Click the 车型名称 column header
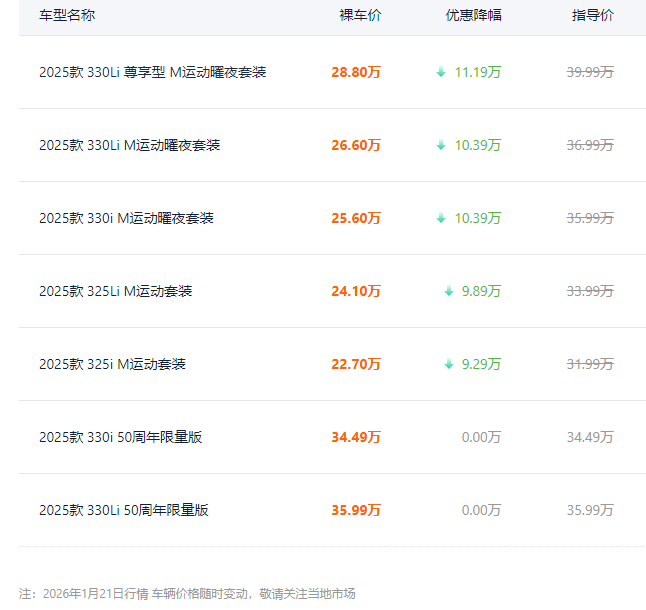The height and width of the screenshot is (610, 646). click(67, 16)
